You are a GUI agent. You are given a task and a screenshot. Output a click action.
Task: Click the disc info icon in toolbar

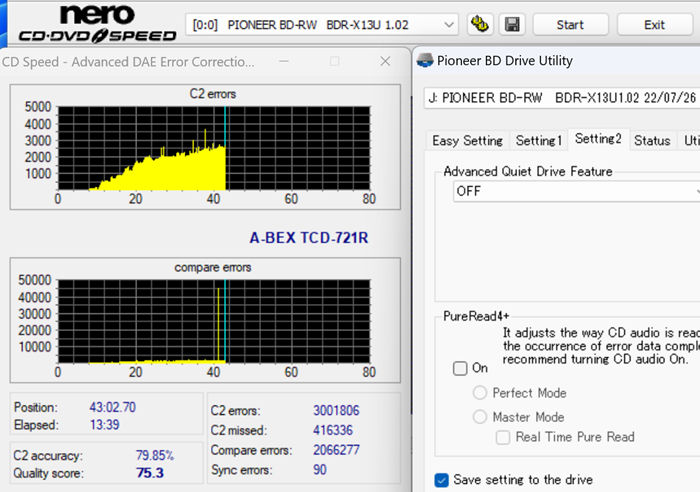478,23
